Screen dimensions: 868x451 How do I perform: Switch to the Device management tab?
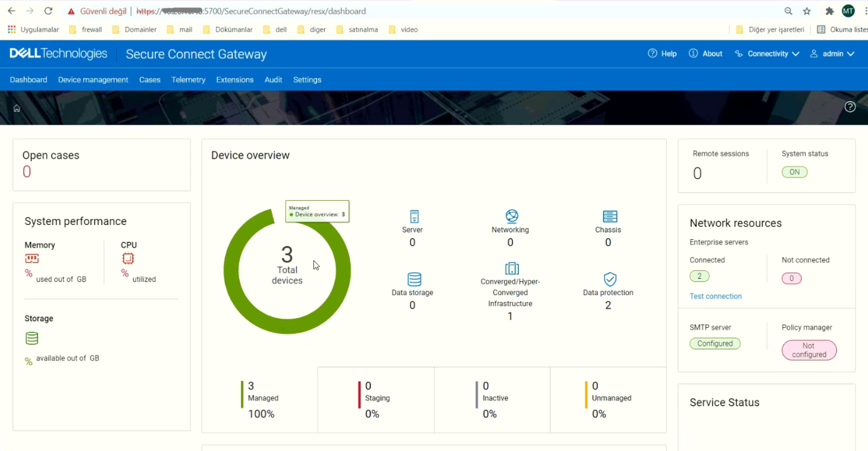[93, 80]
